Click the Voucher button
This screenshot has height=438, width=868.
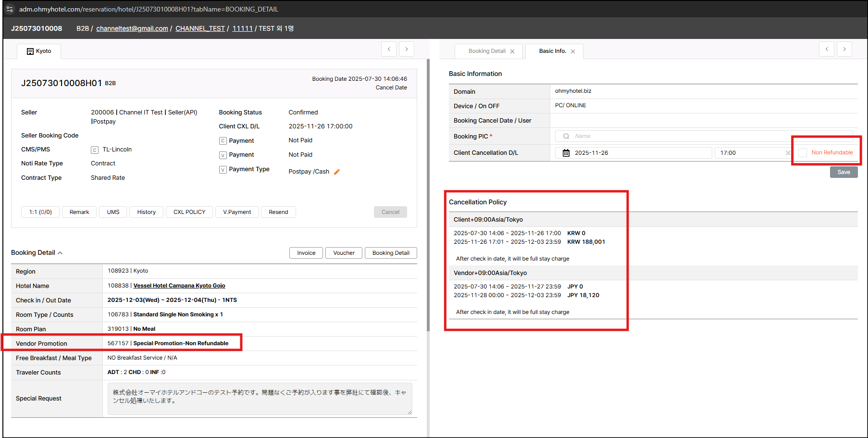(x=344, y=253)
